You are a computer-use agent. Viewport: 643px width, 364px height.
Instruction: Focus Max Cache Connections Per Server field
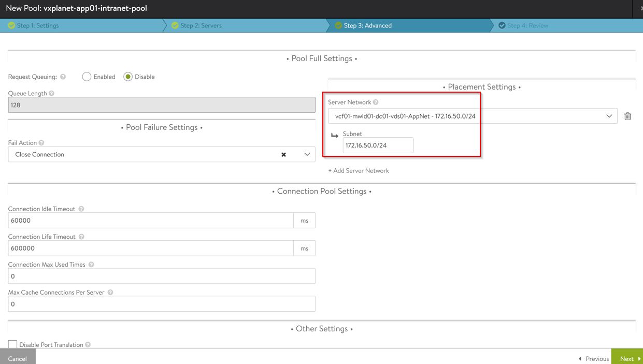tap(162, 304)
